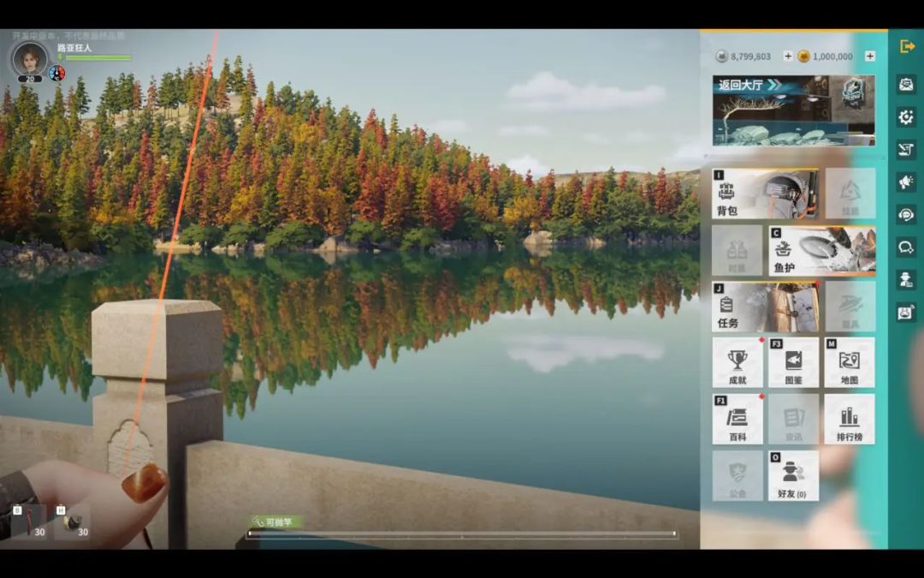Select the B hotbar slot item

pyautogui.click(x=29, y=521)
